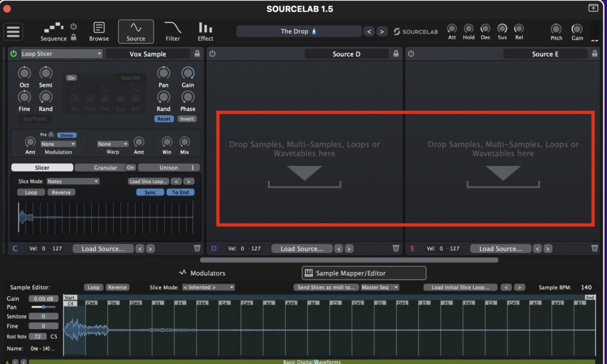Click the hamburger menu icon top left
Viewport: 607px width, 364px height.
tap(13, 31)
